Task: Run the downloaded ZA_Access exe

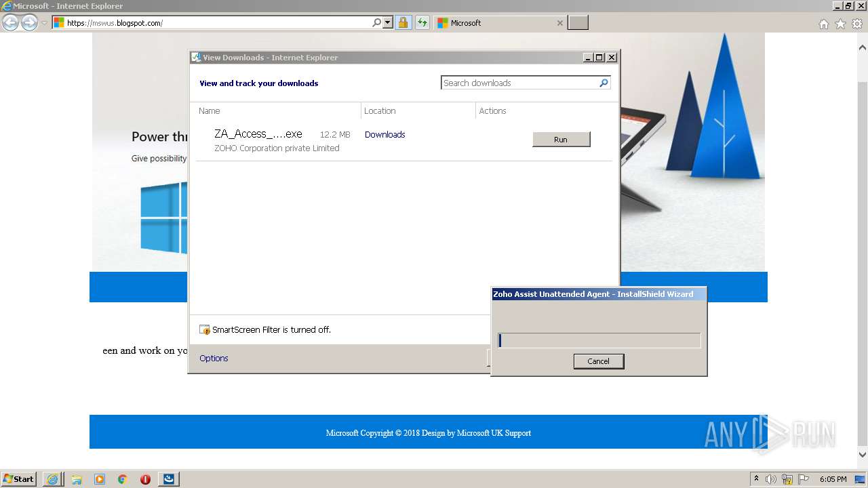Action: (x=561, y=140)
